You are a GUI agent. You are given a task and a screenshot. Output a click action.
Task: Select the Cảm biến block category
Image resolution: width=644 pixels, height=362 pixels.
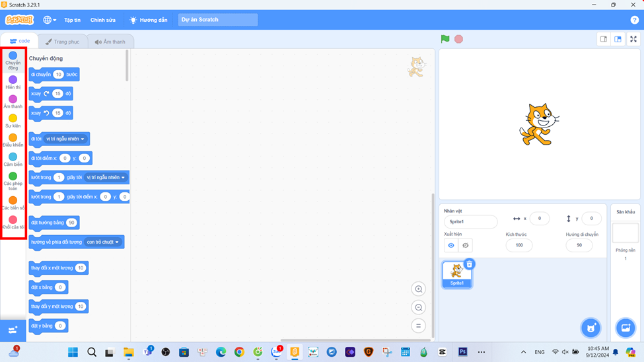pyautogui.click(x=13, y=159)
